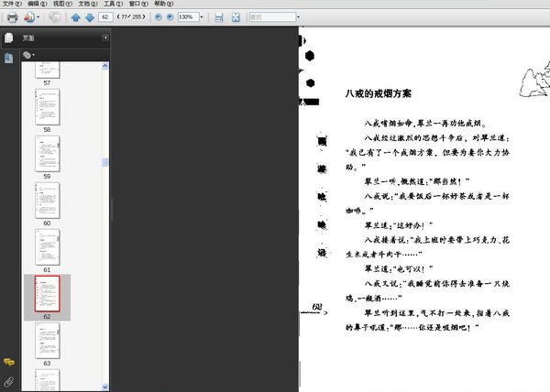The height and width of the screenshot is (392, 550).
Task: Click the create PDF icon
Action: (x=29, y=17)
